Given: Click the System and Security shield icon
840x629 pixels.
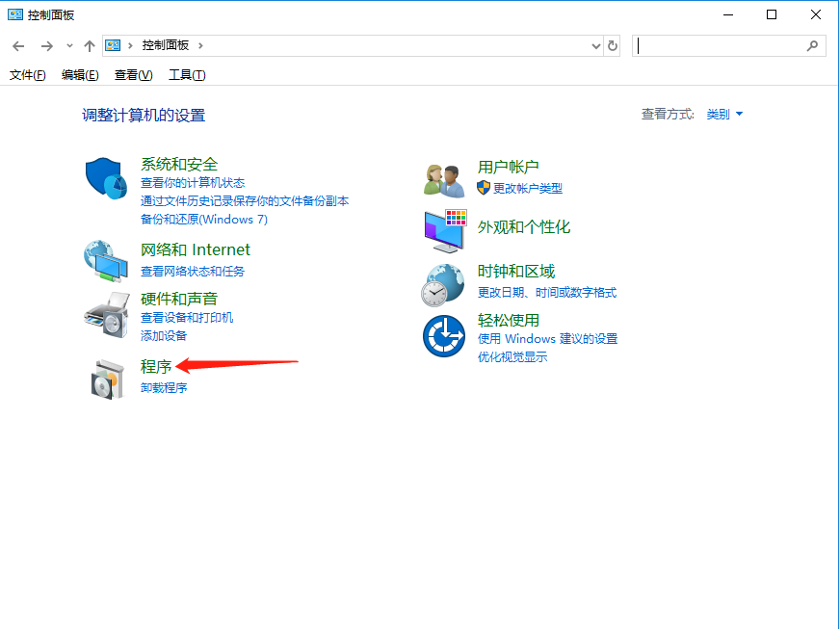Looking at the screenshot, I should click(107, 180).
